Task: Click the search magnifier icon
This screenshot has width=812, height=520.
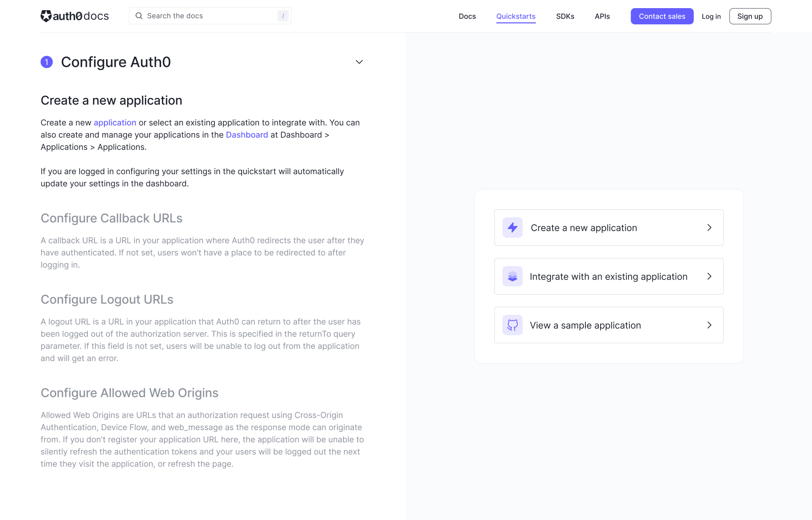Action: (139, 16)
